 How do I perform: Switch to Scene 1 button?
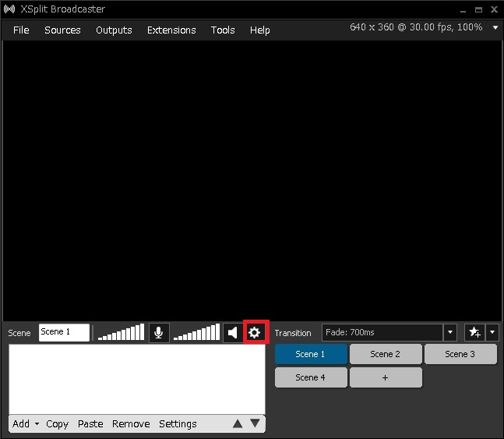(311, 354)
